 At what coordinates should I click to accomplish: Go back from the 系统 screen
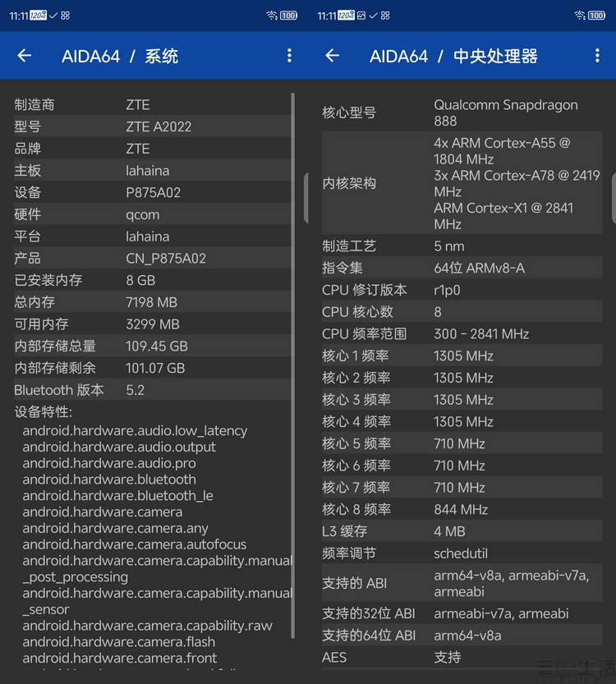(25, 55)
